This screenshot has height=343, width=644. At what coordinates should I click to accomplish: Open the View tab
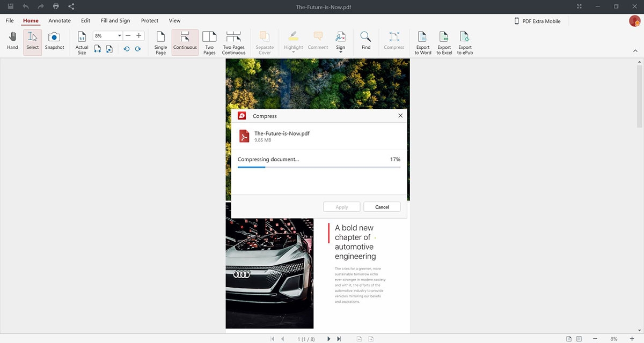point(175,21)
